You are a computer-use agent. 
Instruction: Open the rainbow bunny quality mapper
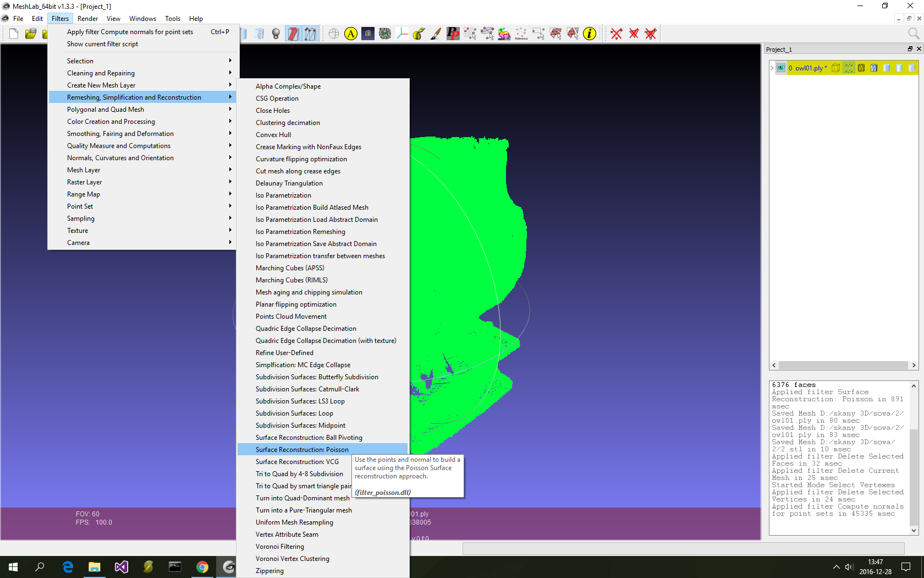[504, 34]
